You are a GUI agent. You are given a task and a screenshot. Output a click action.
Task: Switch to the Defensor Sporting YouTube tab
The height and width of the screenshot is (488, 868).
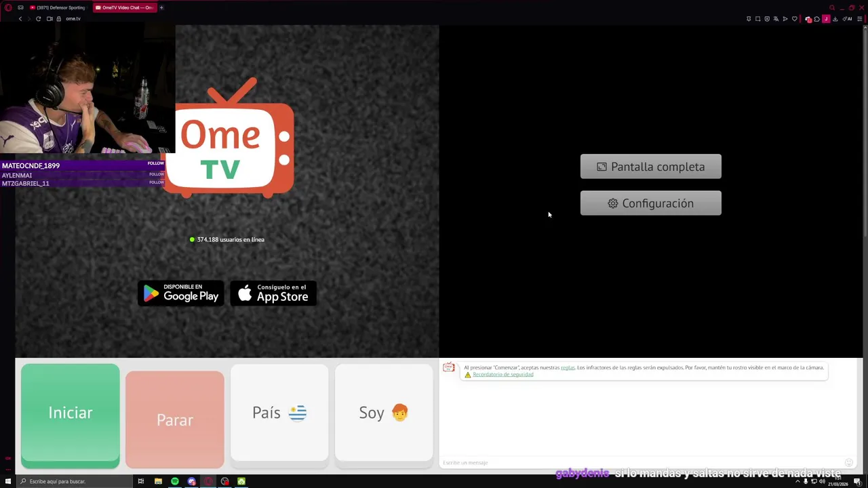coord(58,7)
